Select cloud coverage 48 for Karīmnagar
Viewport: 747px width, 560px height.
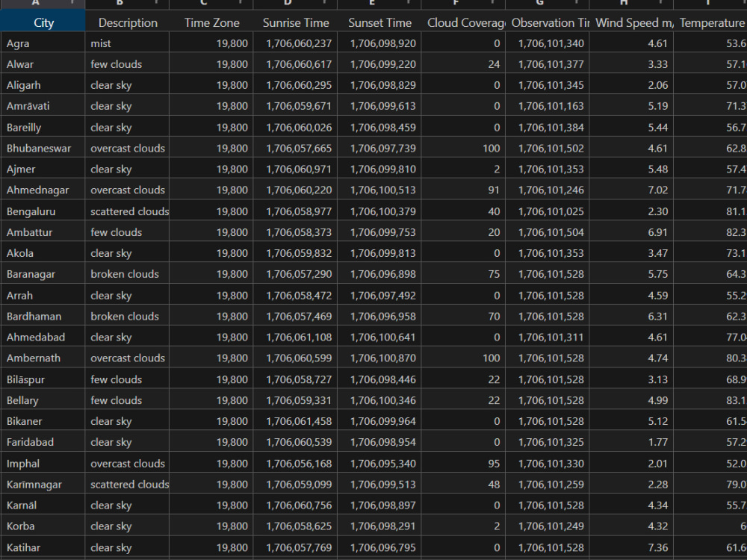[x=464, y=485]
